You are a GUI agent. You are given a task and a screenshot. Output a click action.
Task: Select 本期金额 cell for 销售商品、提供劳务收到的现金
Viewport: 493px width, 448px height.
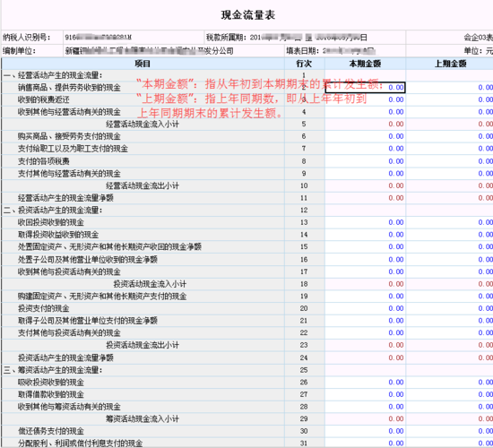365,88
